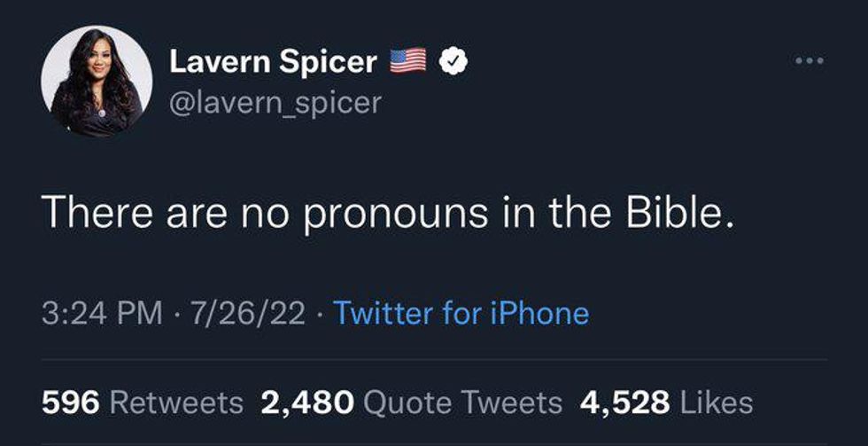Show who liked via the Likes label
Screen dimensions: 868x446
(x=716, y=403)
